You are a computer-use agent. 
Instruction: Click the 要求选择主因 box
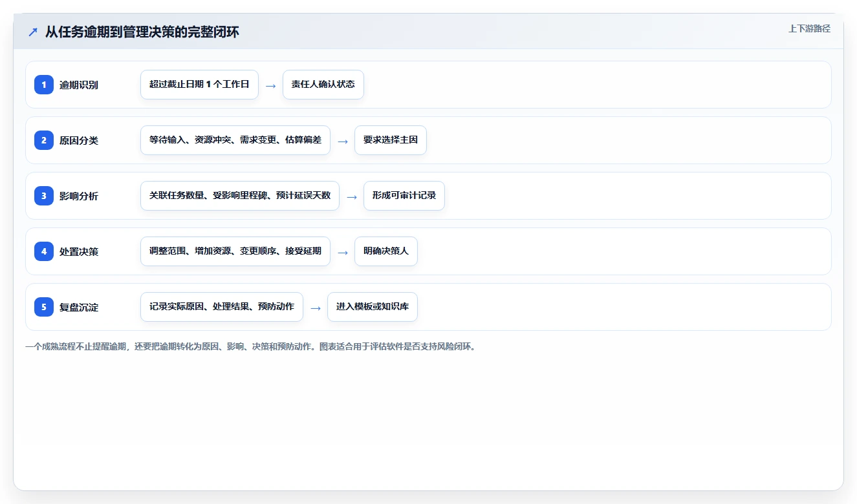(x=391, y=140)
